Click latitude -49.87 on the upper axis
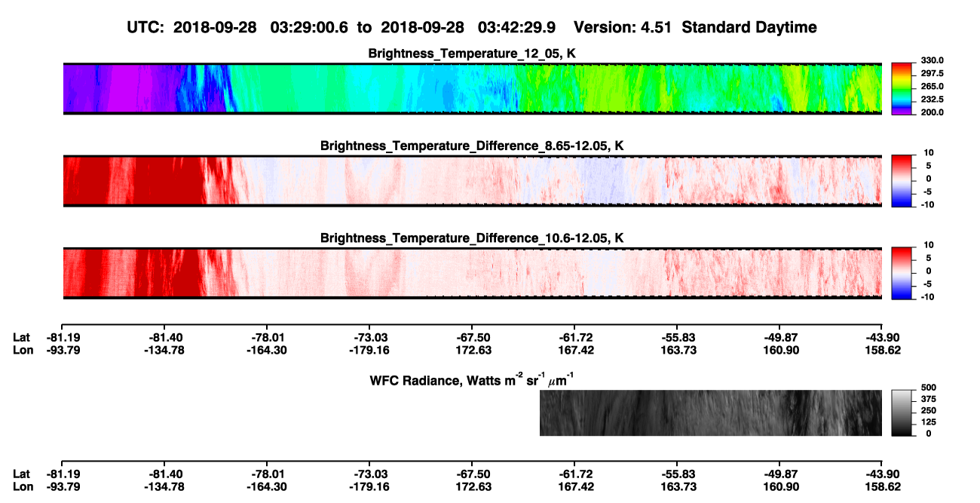 coord(779,338)
